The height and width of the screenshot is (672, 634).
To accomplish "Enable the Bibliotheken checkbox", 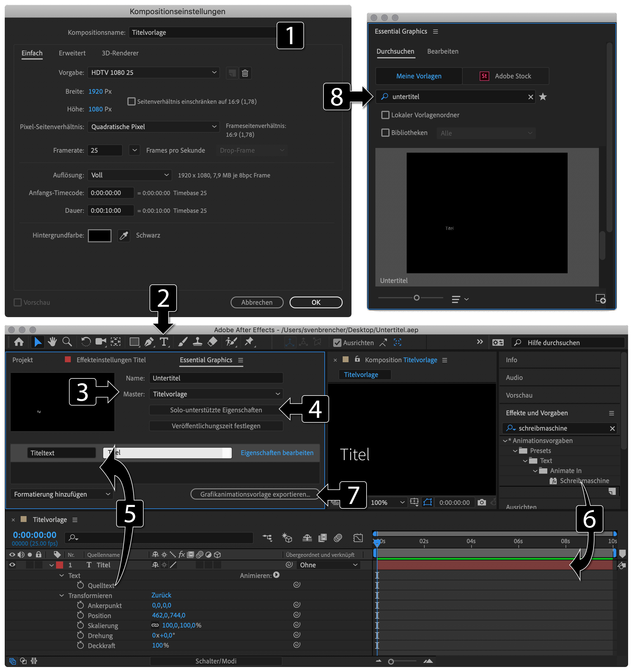I will pyautogui.click(x=385, y=133).
